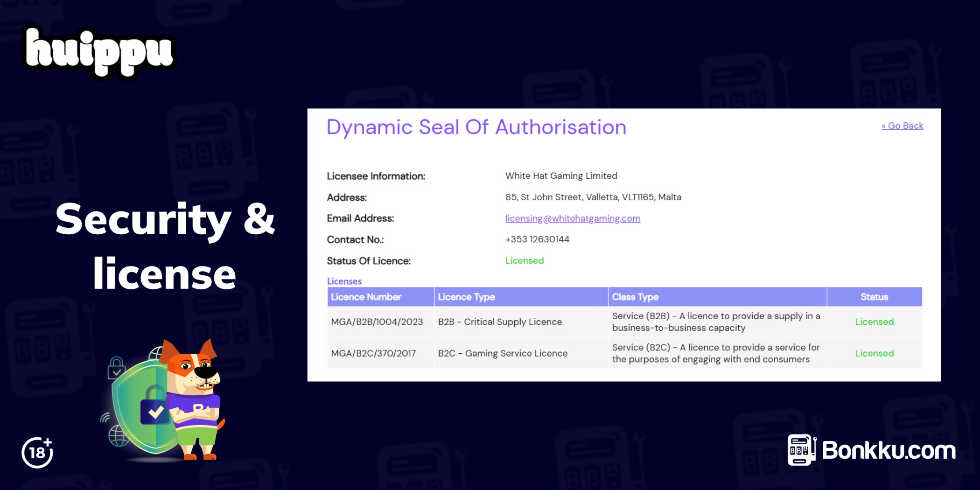Screen dimensions: 980x490
Task: Click Licensed status in the B2B row
Action: coord(875,322)
